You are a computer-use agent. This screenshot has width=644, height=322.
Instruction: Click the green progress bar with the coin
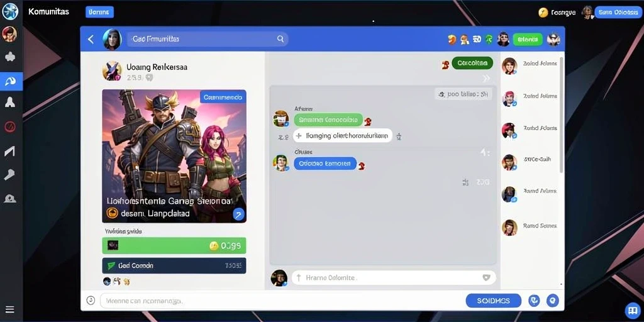click(174, 246)
